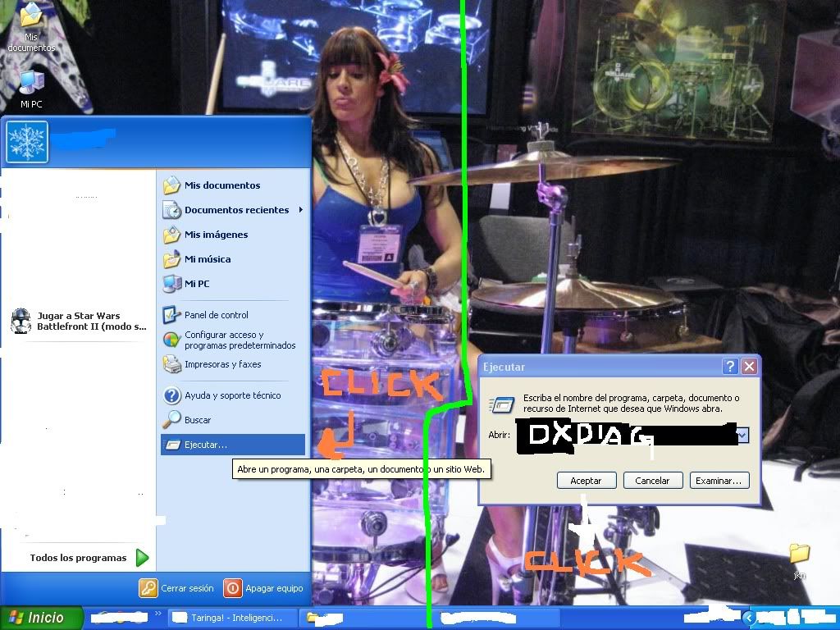Image resolution: width=840 pixels, height=630 pixels.
Task: Click Configurar acceso y programas predeterminados
Action: click(233, 340)
